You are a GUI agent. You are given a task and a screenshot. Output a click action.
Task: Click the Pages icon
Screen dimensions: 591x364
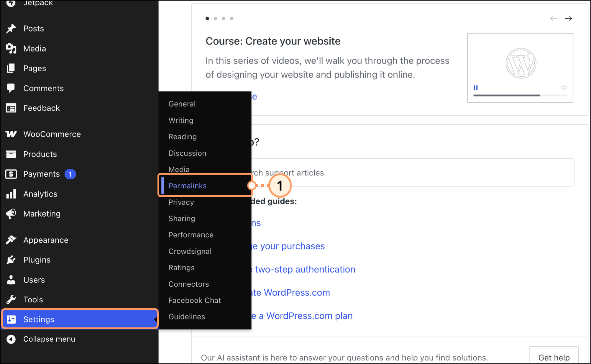coord(11,68)
